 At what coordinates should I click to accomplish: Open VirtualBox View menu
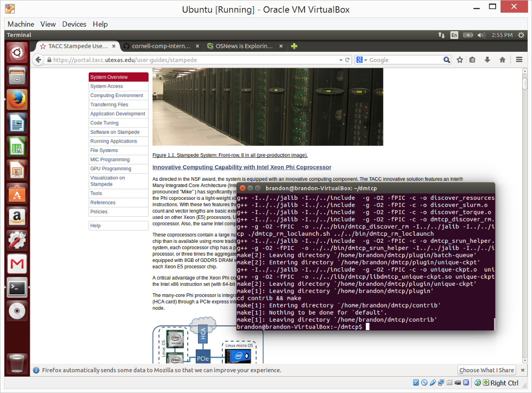point(48,24)
